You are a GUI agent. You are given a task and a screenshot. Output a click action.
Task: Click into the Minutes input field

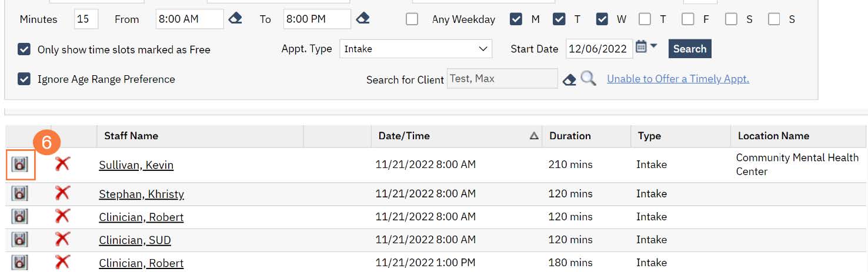click(86, 19)
